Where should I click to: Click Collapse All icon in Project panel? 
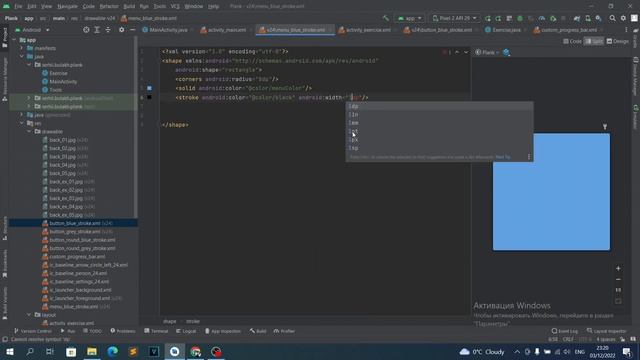point(108,30)
